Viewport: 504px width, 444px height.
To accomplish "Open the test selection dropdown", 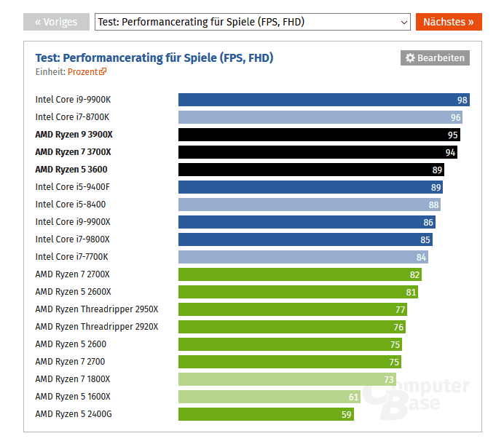I will (x=253, y=22).
